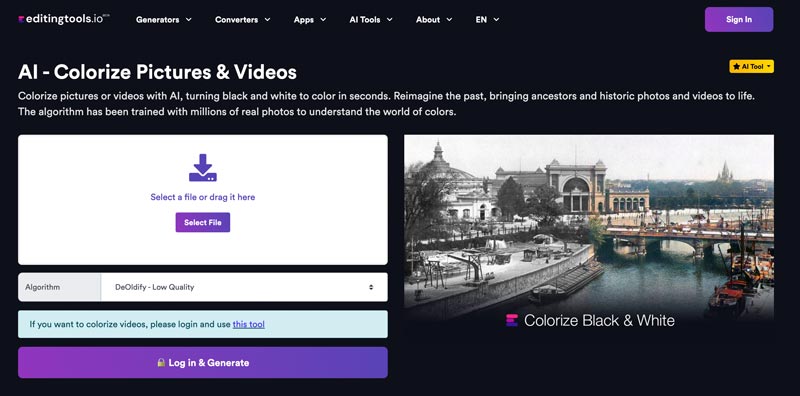
Task: Click the lock icon on Log in & Generate
Action: pos(161,362)
